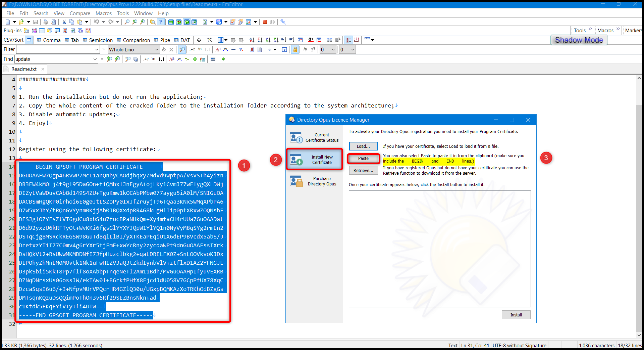Select Comma CSV mode
Screen dimensions: 644x350
[49, 40]
